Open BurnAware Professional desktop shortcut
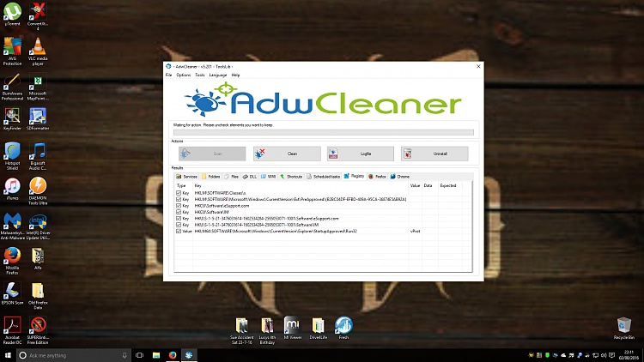 (x=12, y=87)
